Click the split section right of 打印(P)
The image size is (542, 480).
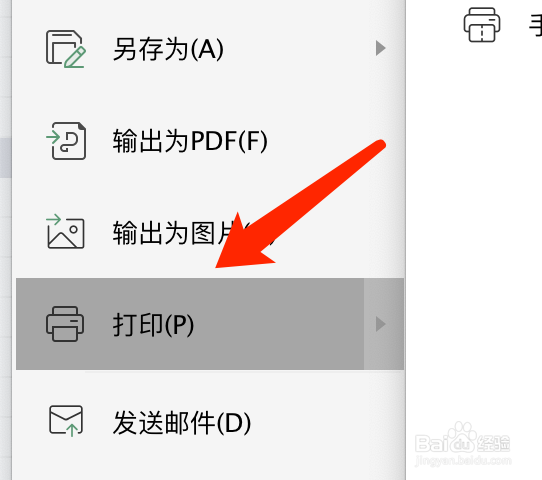click(x=384, y=324)
